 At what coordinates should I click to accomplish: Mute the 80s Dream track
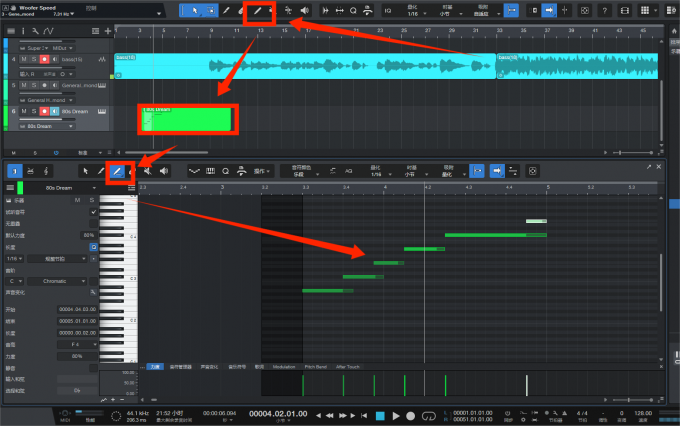click(x=23, y=112)
